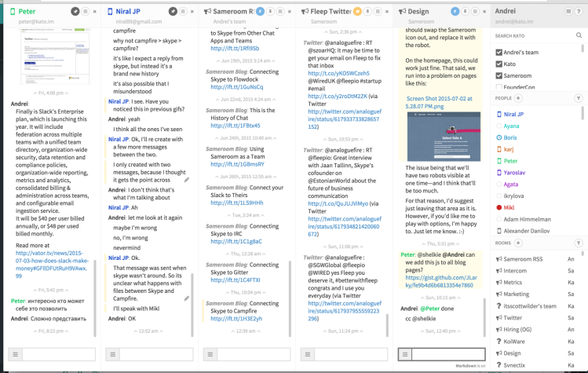Open message options button in Design input

[x=405, y=354]
